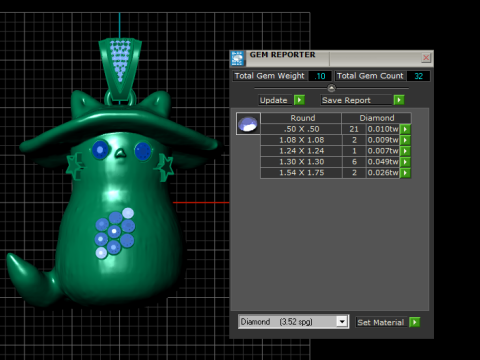This screenshot has width=480, height=360.
Task: Select the .50 X .50 size cell
Action: click(301, 129)
